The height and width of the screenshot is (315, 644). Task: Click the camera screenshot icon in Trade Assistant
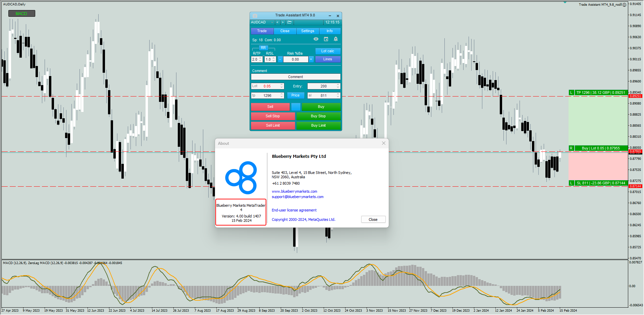[x=255, y=15]
